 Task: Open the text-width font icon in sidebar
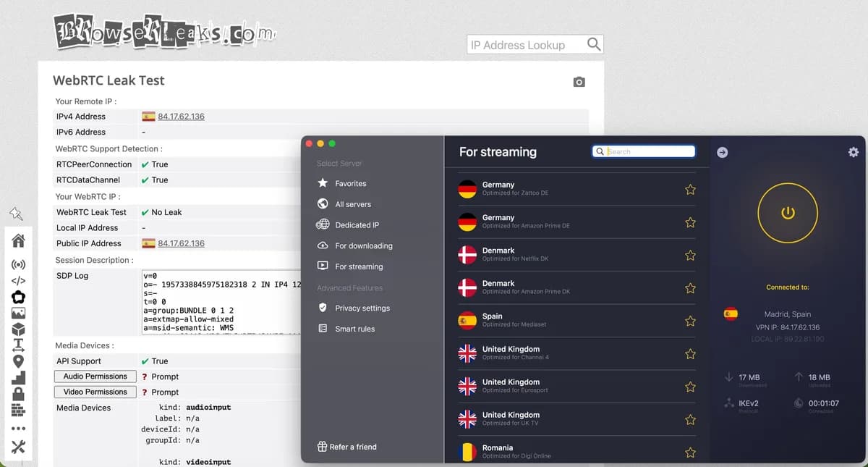pos(18,345)
